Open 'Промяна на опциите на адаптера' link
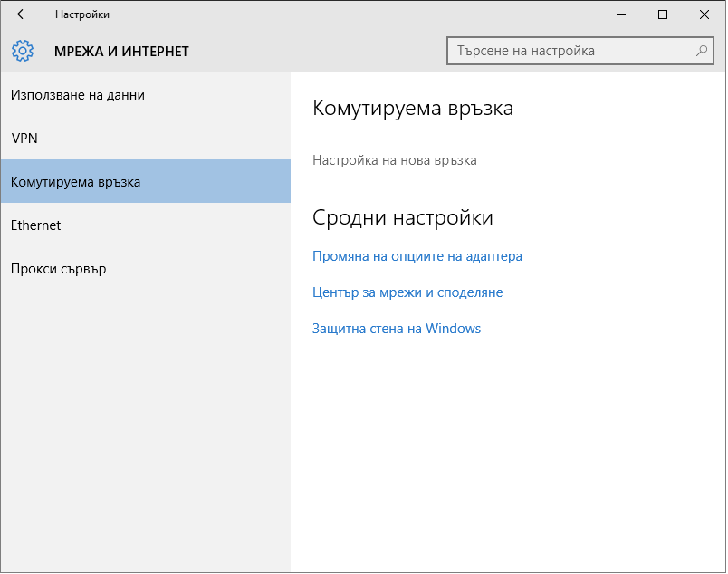The height and width of the screenshot is (574, 728). coord(417,256)
